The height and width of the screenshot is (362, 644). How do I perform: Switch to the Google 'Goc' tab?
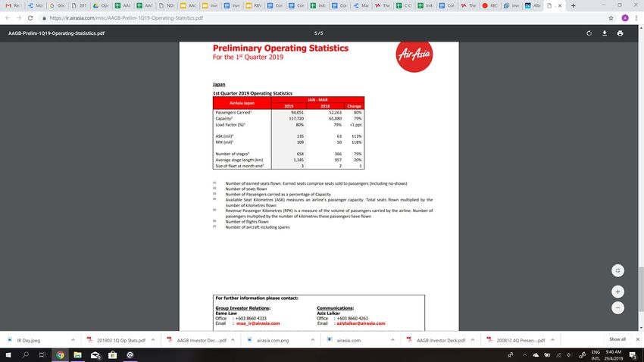point(57,6)
